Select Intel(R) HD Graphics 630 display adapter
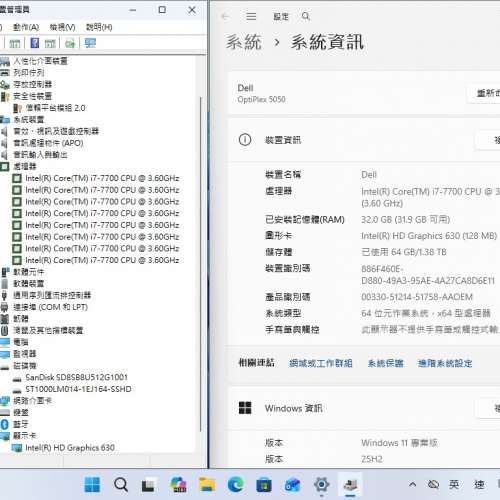Viewport: 500px width, 500px height. pyautogui.click(x=70, y=448)
